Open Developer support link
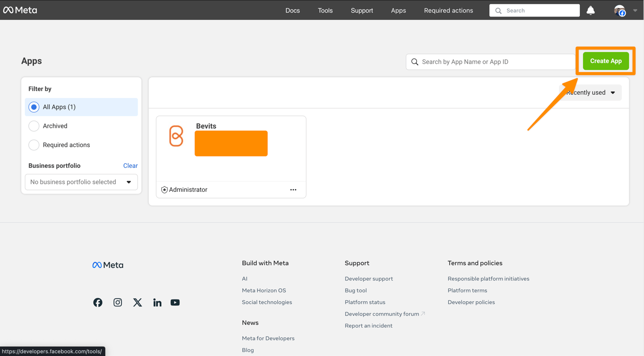 pyautogui.click(x=369, y=279)
